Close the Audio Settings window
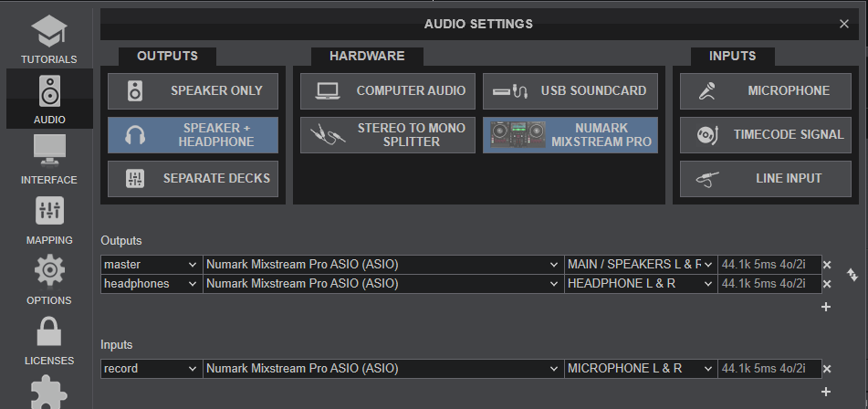Image resolution: width=868 pixels, height=409 pixels. [x=843, y=25]
